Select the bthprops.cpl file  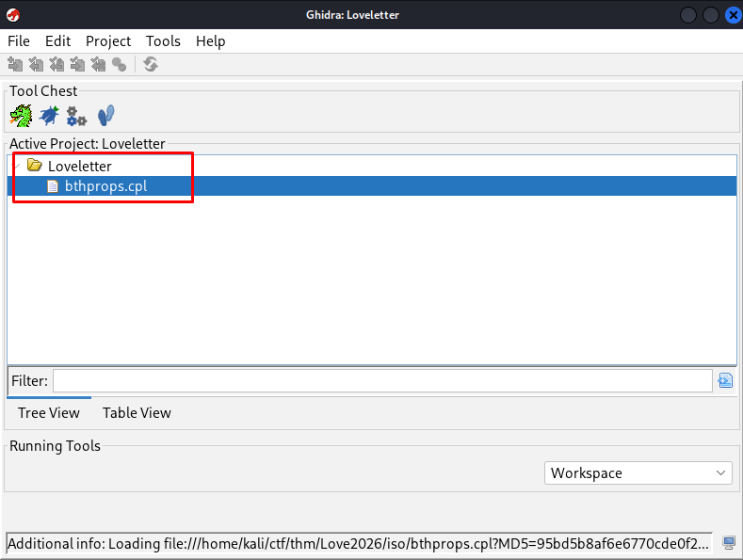click(105, 186)
